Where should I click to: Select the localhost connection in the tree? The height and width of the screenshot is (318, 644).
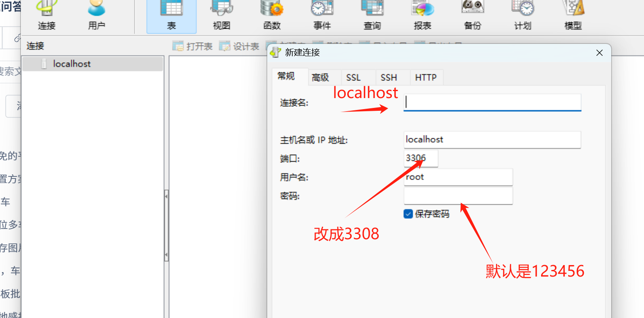point(93,64)
